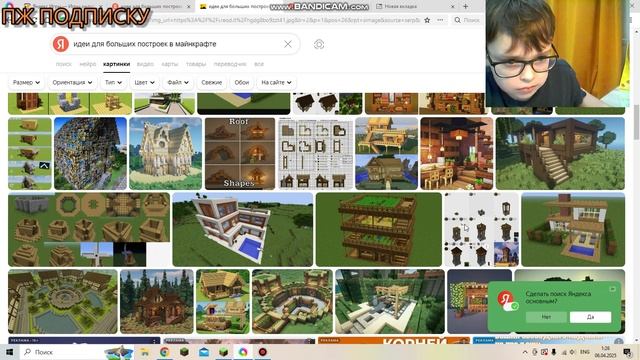Open the forest cabin thumbnail
The image size is (640, 360).
click(157, 301)
